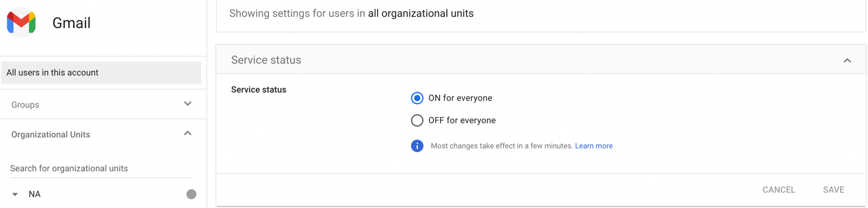This screenshot has height=208, width=868.
Task: Open the Learn more link
Action: (x=593, y=146)
